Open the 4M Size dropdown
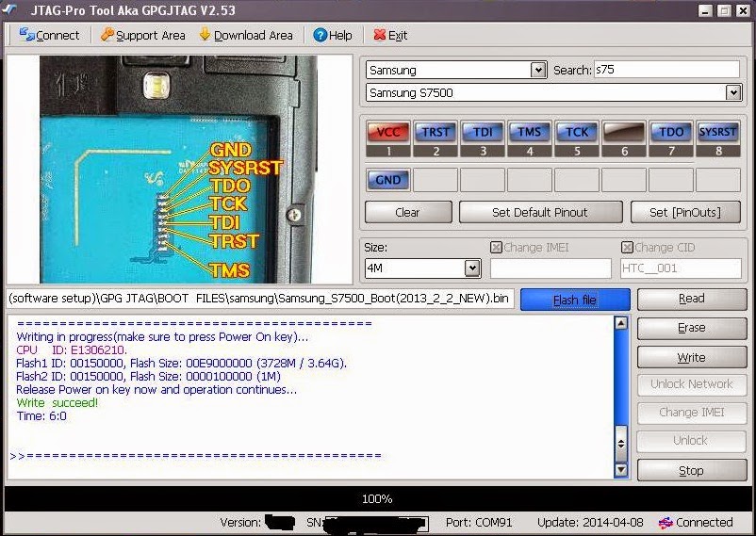Screen dimensions: 756x536 click(473, 268)
